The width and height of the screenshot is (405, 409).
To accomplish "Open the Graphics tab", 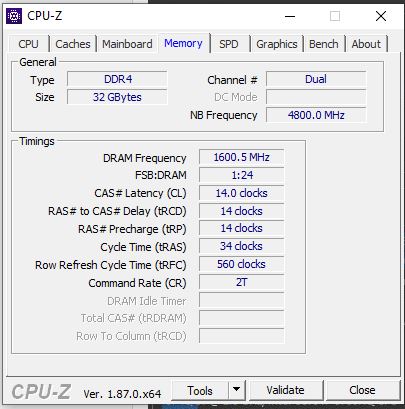I will point(277,44).
